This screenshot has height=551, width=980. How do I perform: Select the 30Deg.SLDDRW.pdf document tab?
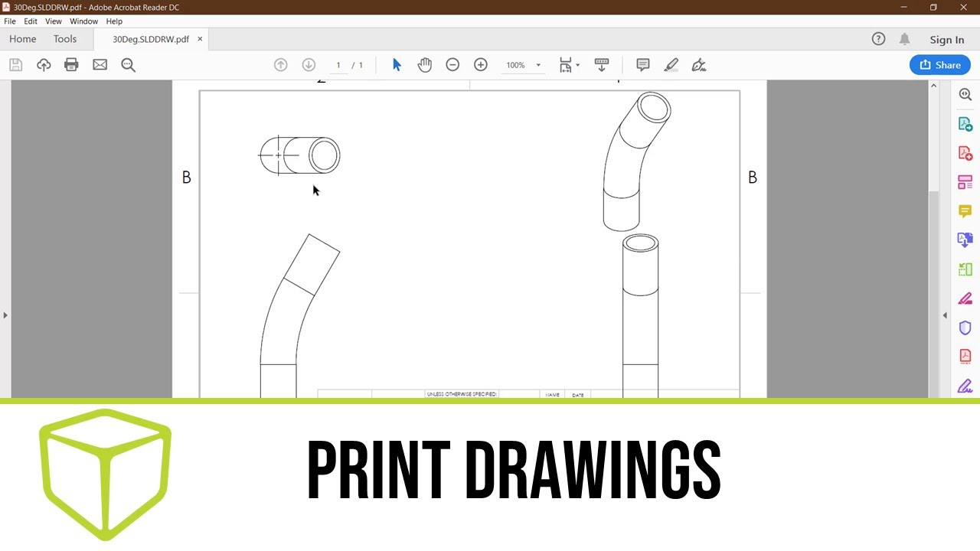coord(151,39)
